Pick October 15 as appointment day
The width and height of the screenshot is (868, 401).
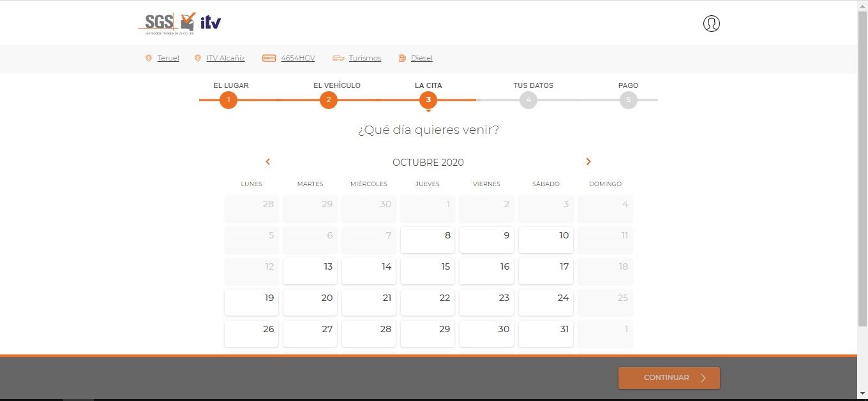(x=428, y=271)
